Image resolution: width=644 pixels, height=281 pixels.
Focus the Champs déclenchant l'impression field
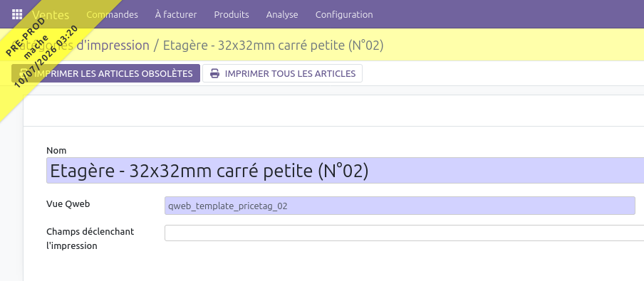(404, 233)
